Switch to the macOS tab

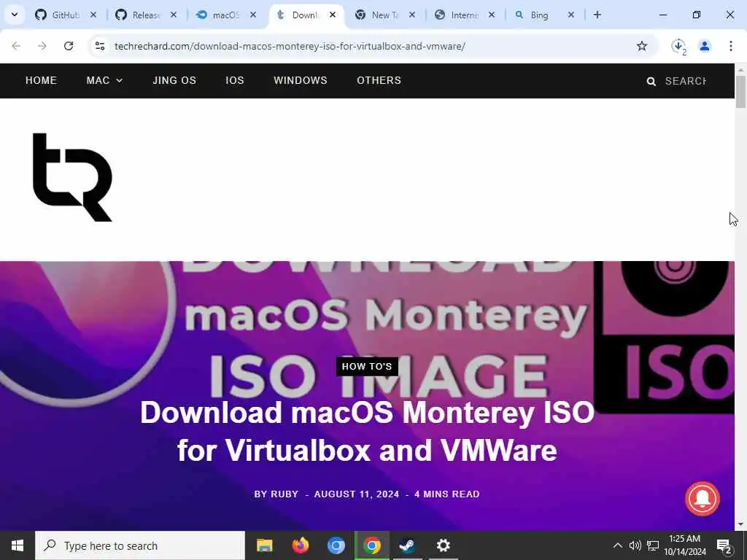pos(225,15)
